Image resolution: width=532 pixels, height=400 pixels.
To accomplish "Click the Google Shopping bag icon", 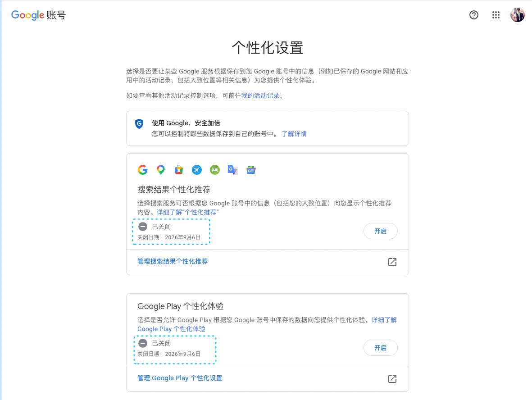I will click(179, 170).
